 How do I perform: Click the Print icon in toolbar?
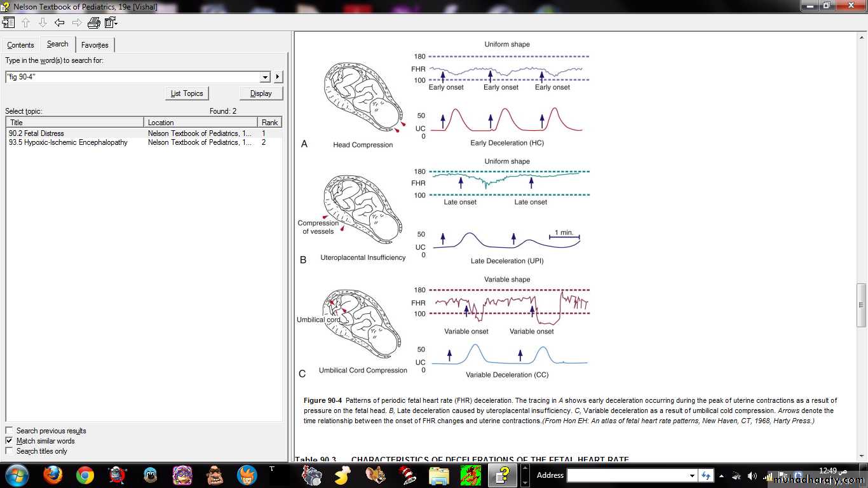click(x=93, y=23)
